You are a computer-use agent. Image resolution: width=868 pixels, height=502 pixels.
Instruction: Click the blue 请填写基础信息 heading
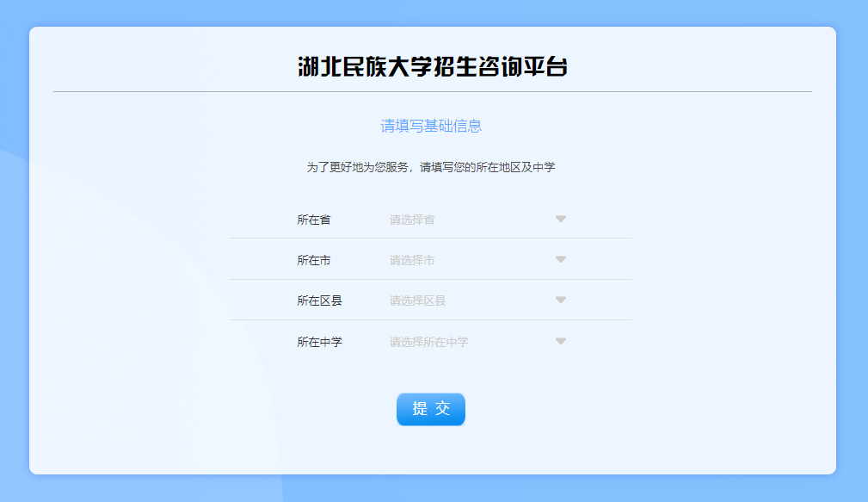(x=431, y=127)
